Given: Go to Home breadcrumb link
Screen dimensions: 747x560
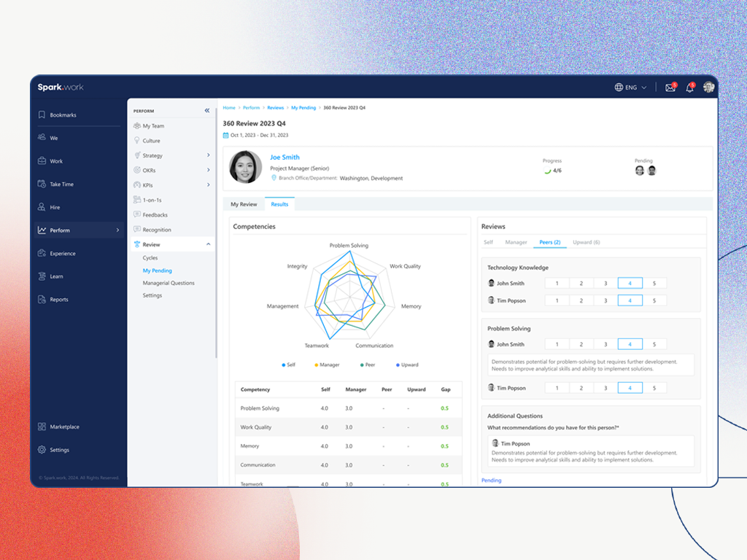Looking at the screenshot, I should [x=229, y=108].
